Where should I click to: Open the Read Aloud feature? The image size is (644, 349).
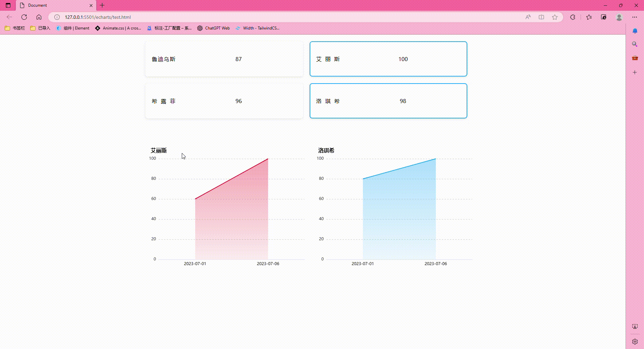tap(528, 17)
